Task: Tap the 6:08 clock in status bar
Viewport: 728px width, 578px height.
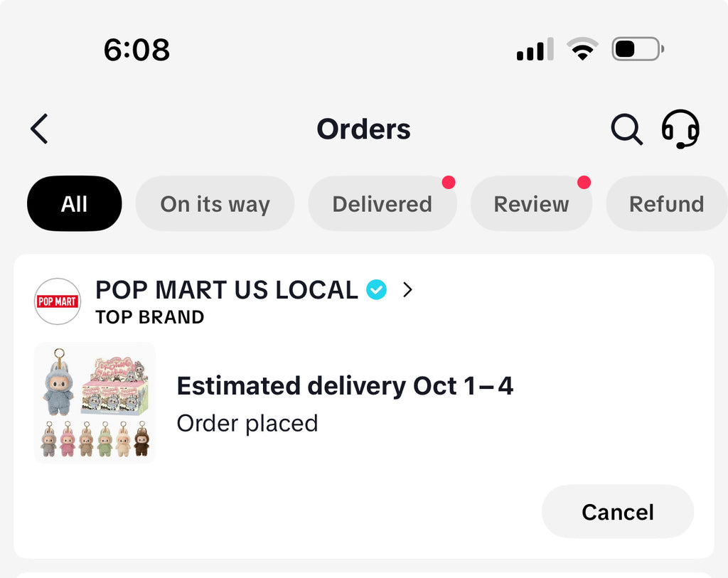Action: point(136,50)
